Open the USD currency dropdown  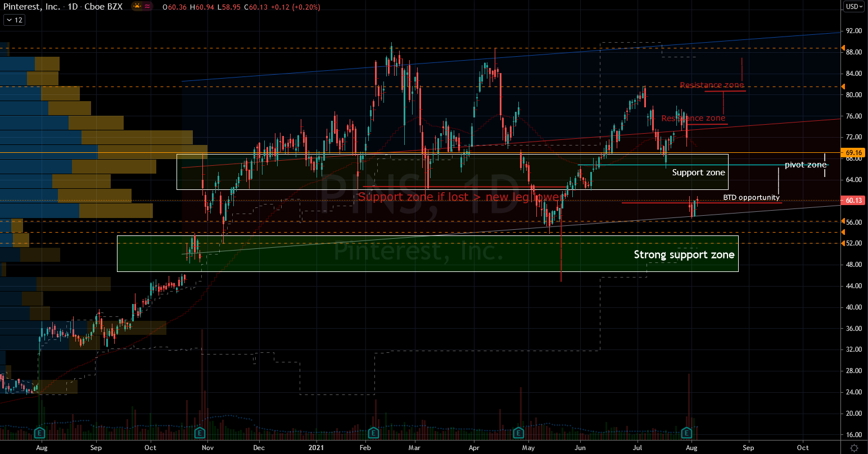coord(854,7)
